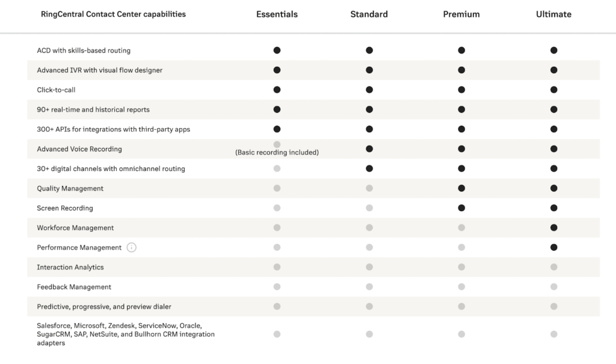Click the Ultimate dot for Performance Management
Screen dimensions: 616x364
(x=553, y=247)
